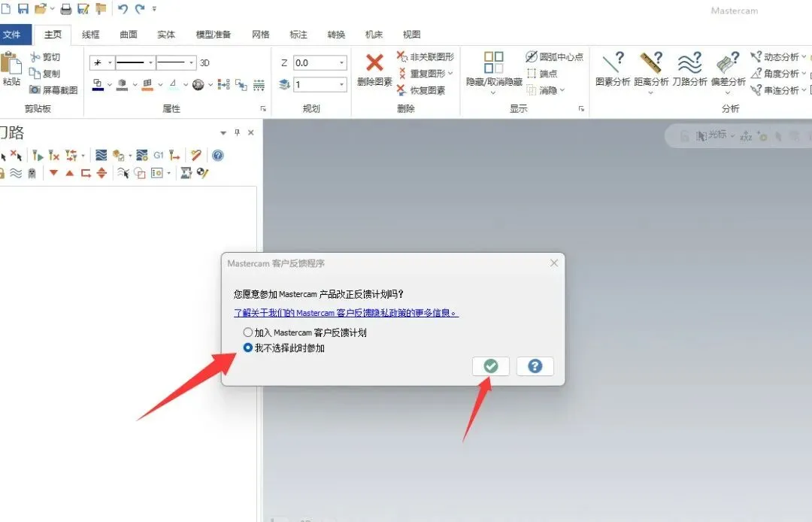
Task: Click the regenerate dirty operations icon
Action: pos(54,156)
